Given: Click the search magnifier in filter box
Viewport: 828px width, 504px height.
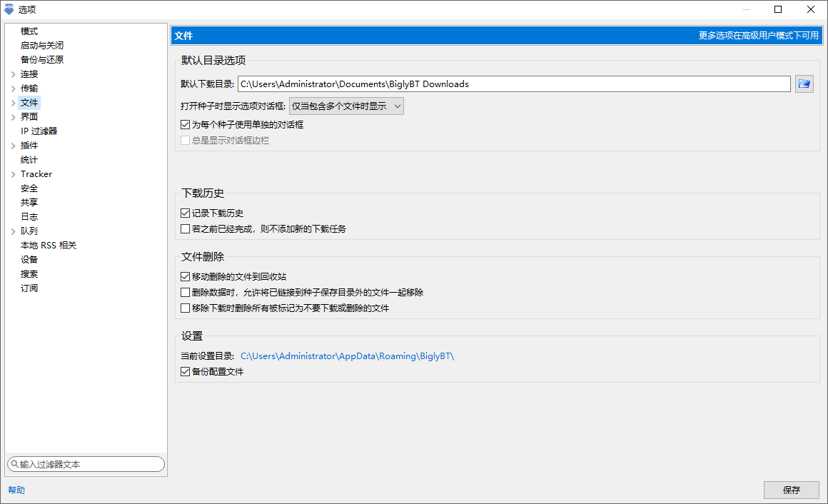Looking at the screenshot, I should pos(14,464).
